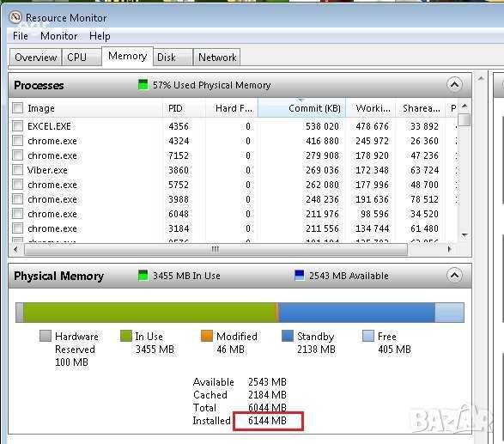Click the Total 6044 MB value
The width and height of the screenshot is (504, 444).
(267, 408)
